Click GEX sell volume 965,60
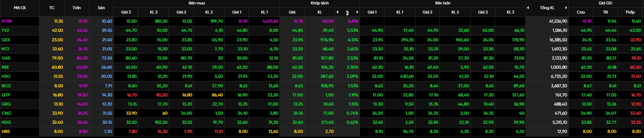Screen dimensions: 644x138 (x=462, y=40)
